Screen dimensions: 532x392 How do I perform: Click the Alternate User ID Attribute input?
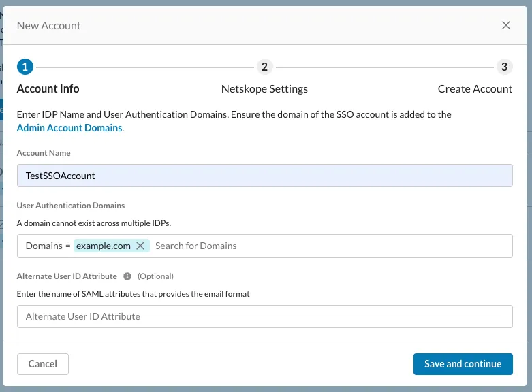pyautogui.click(x=264, y=316)
